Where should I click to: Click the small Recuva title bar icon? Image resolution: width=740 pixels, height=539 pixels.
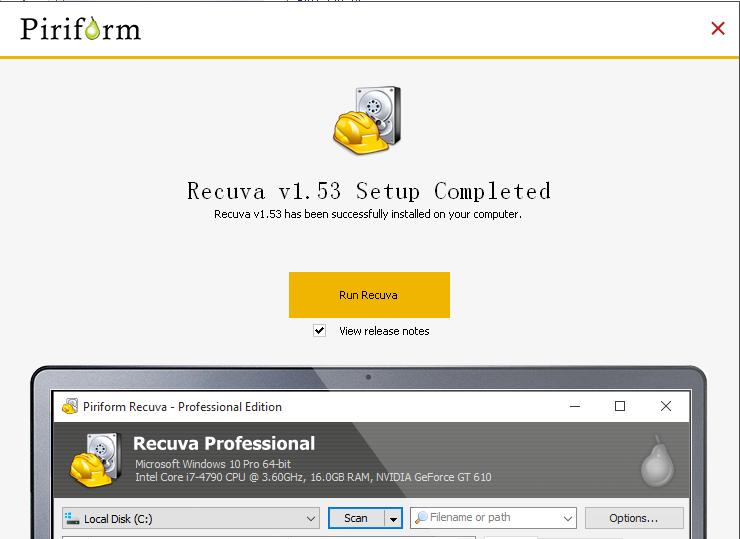click(x=70, y=406)
